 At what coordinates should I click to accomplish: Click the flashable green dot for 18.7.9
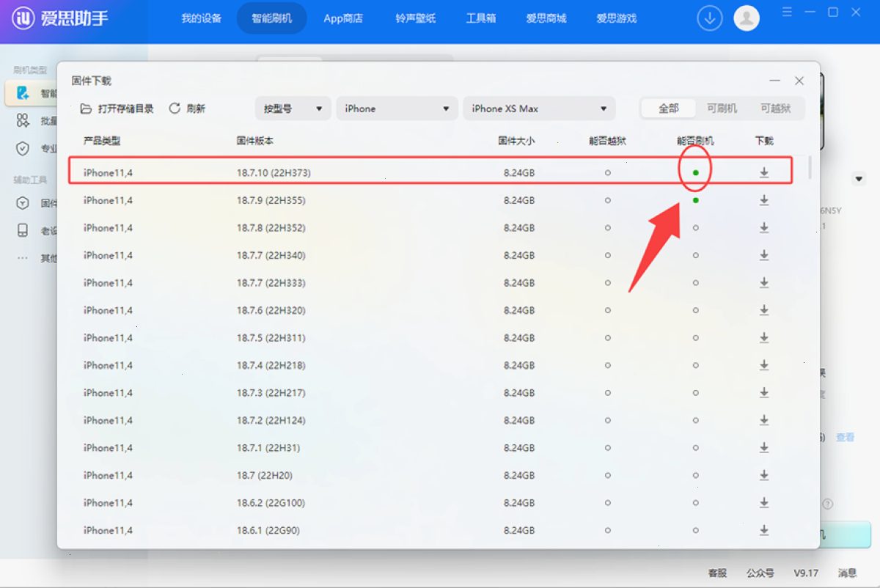[695, 200]
